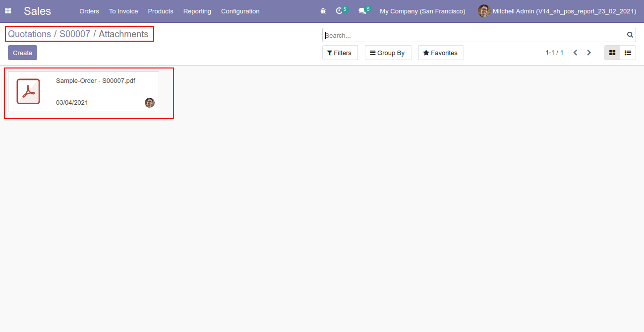Open the Favorites dropdown

(x=441, y=53)
